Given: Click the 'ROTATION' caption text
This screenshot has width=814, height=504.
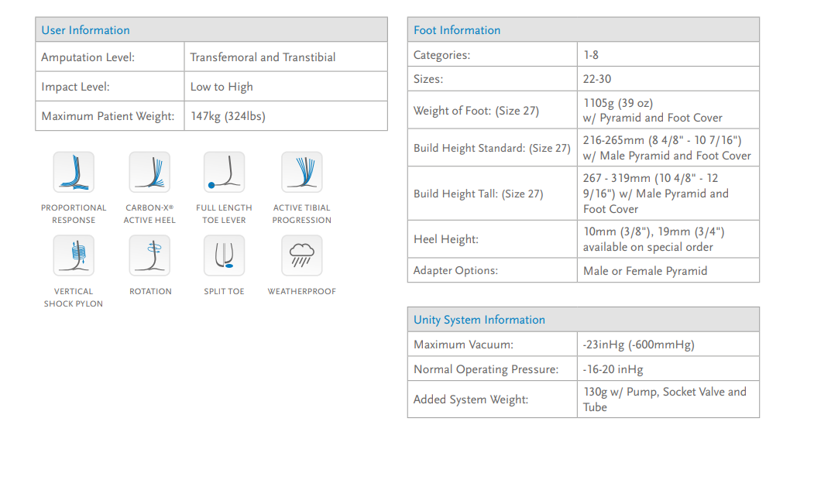Looking at the screenshot, I should click(x=150, y=291).
